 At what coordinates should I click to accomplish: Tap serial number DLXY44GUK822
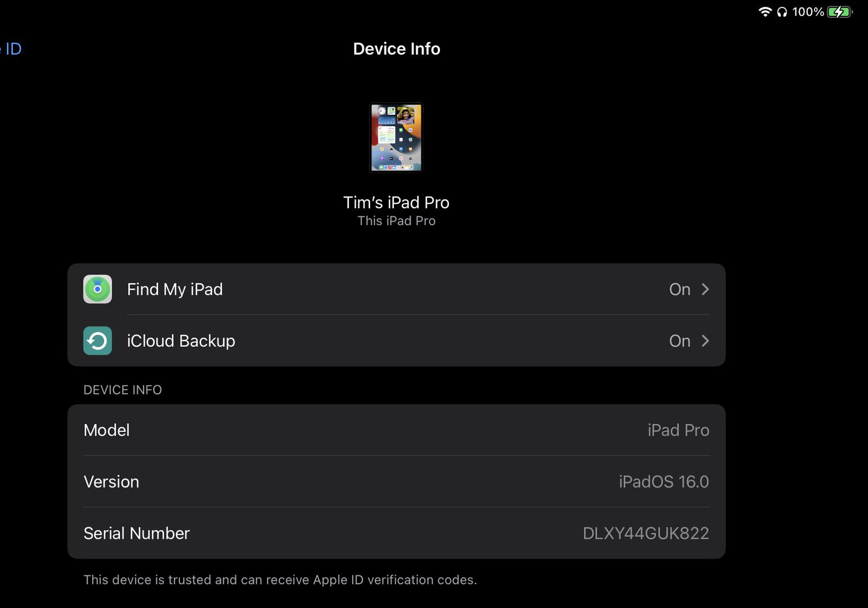646,533
